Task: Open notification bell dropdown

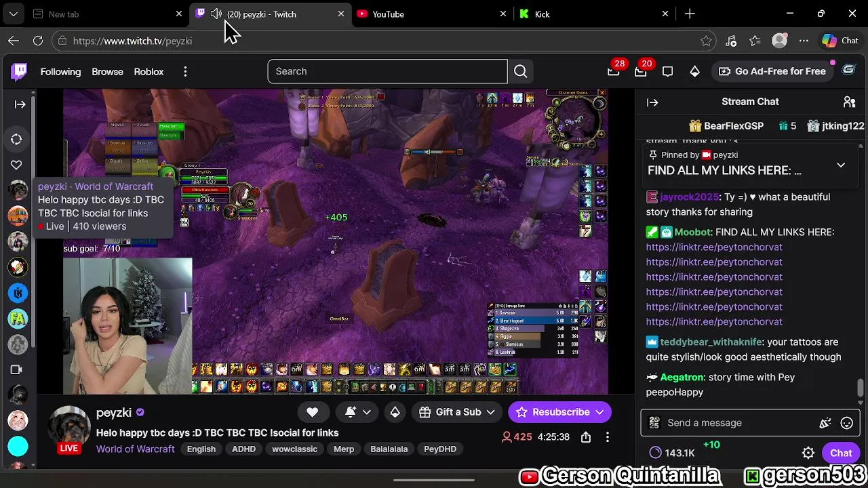Action: click(358, 412)
